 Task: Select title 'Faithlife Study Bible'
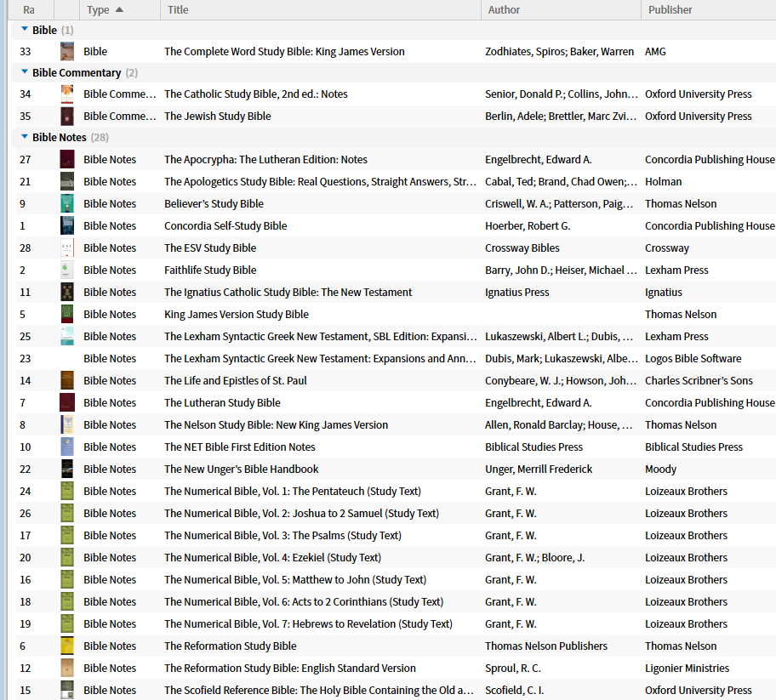[210, 270]
